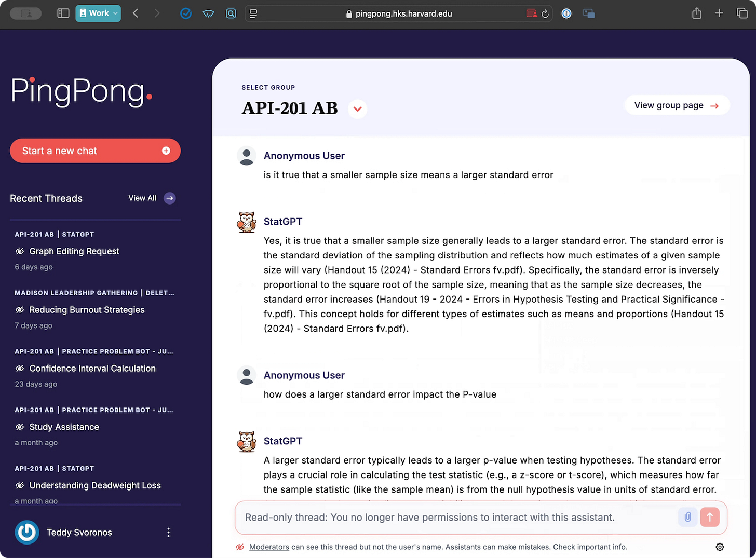This screenshot has height=558, width=756.
Task: Click the Safari Share icon
Action: (x=697, y=13)
